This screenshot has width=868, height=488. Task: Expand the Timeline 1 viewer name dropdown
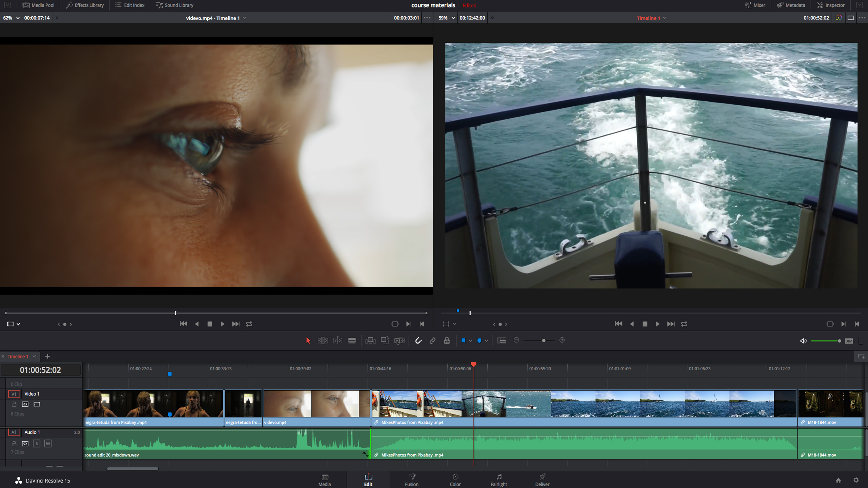tap(665, 18)
